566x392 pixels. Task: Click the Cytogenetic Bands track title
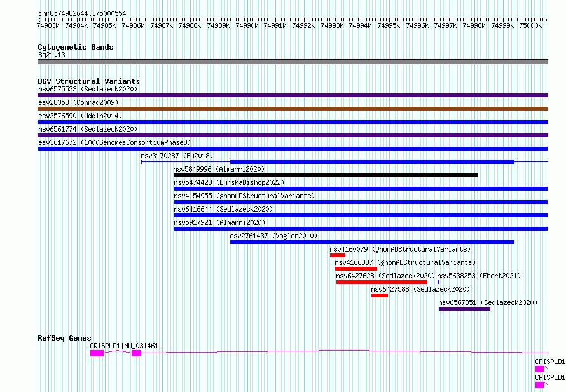76,47
